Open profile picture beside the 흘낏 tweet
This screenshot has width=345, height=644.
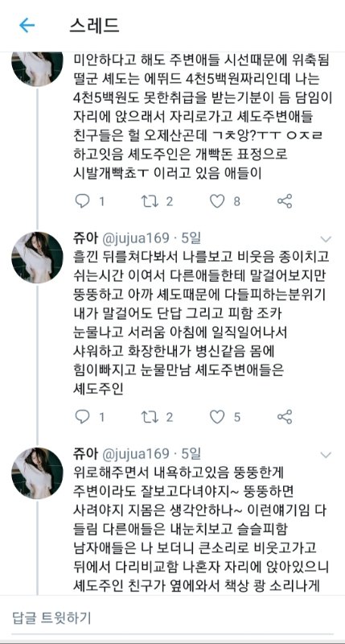coord(37,258)
